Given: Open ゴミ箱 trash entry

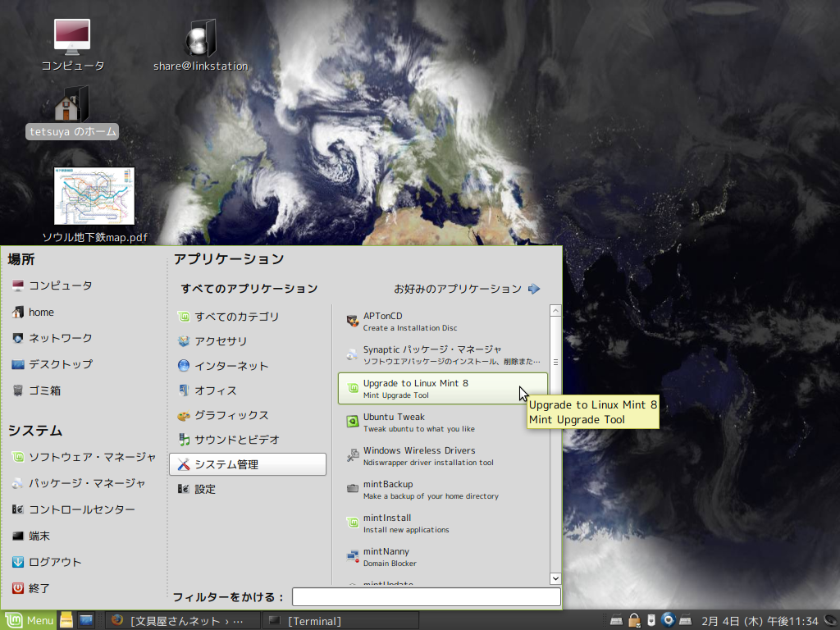Looking at the screenshot, I should pyautogui.click(x=36, y=390).
